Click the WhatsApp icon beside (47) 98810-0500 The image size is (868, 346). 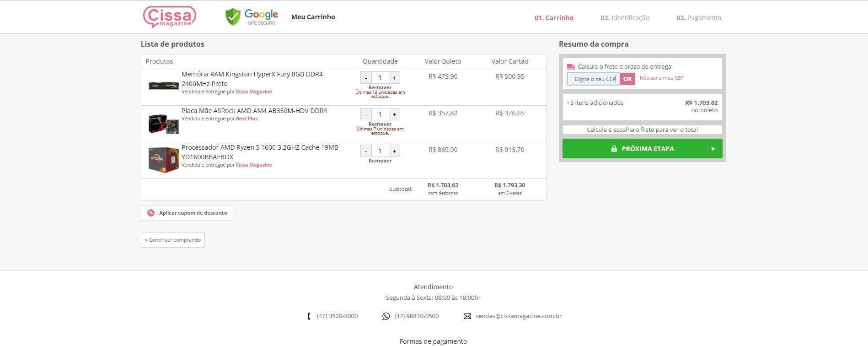pyautogui.click(x=386, y=316)
